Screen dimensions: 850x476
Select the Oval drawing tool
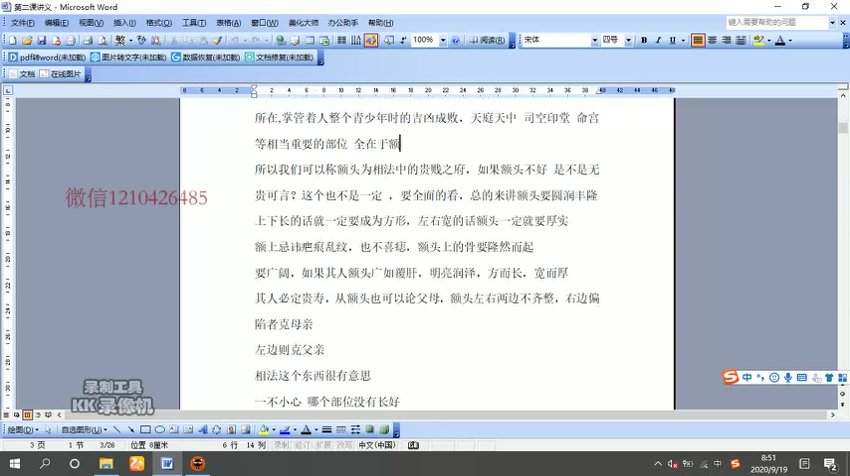coord(160,430)
